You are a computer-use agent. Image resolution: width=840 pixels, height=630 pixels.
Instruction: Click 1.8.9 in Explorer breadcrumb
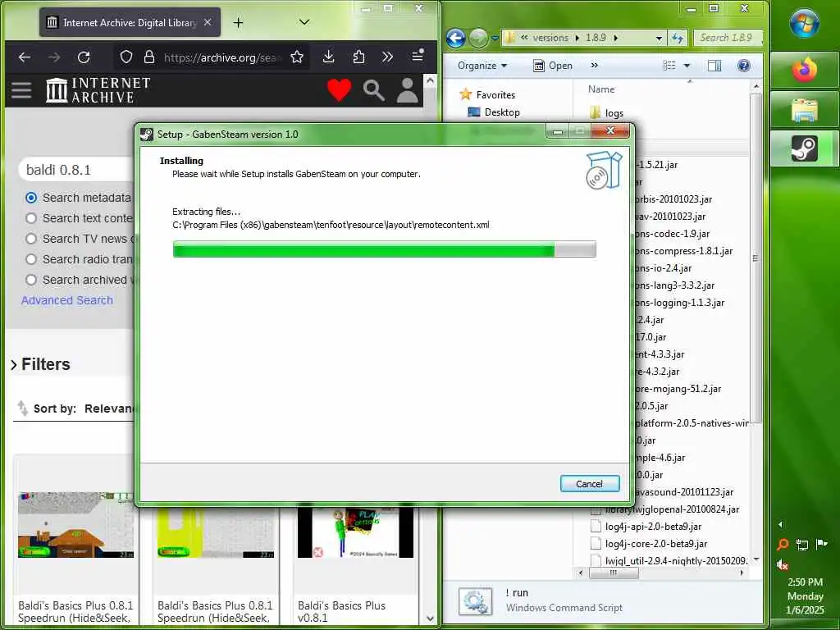tap(596, 38)
